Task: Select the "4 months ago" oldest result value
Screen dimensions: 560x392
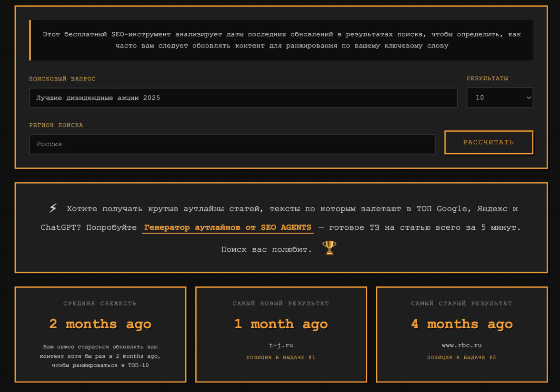Action: [x=461, y=324]
